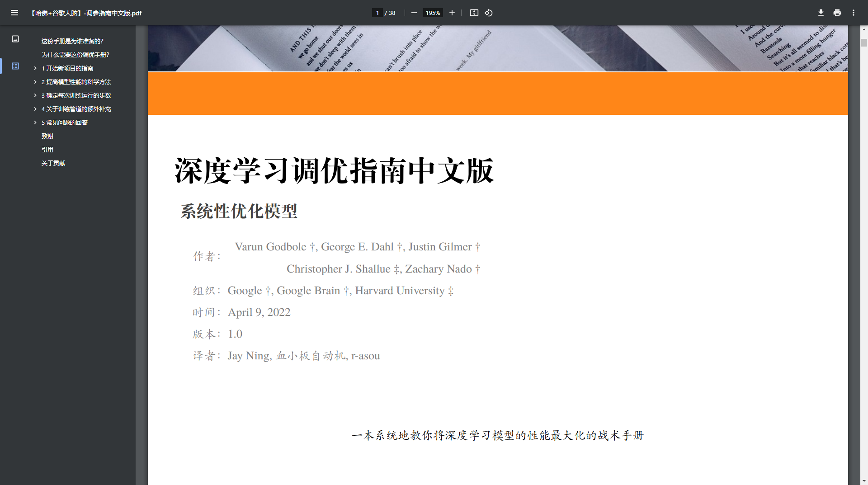868x485 pixels.
Task: Click the subtitle 系统性优化模型
Action: [239, 211]
